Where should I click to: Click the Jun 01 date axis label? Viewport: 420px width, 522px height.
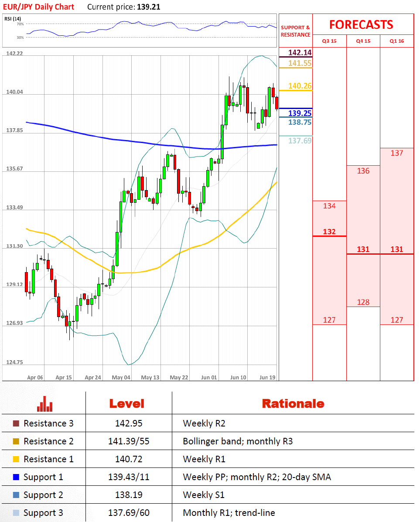click(x=209, y=378)
